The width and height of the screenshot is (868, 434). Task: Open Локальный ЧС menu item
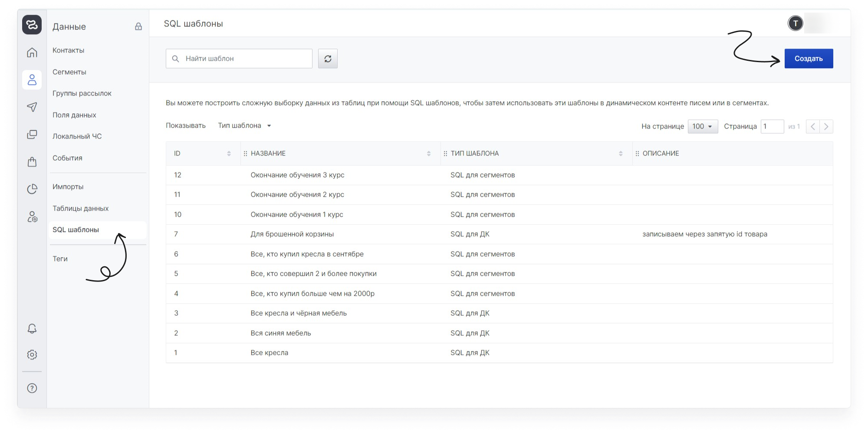tap(77, 136)
